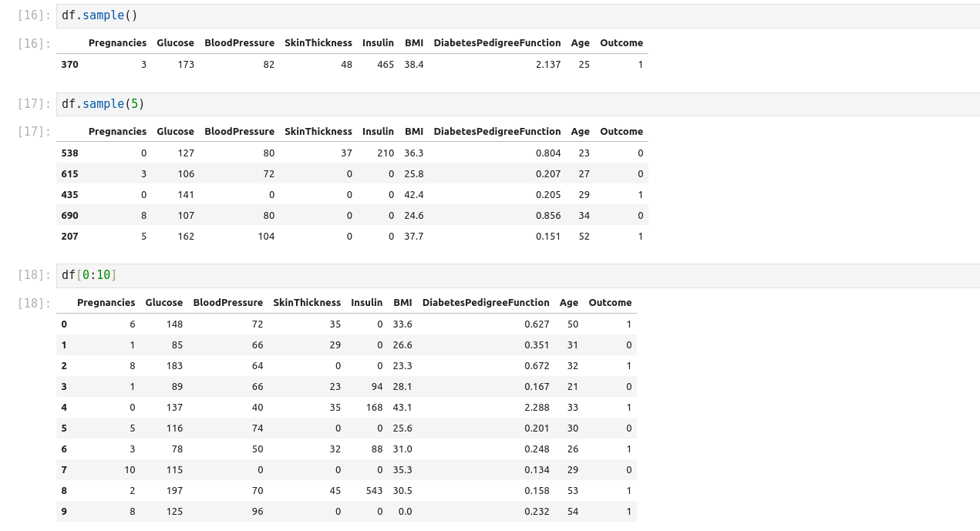Click row index 370 in the first output table
The height and width of the screenshot is (531, 980).
point(69,65)
